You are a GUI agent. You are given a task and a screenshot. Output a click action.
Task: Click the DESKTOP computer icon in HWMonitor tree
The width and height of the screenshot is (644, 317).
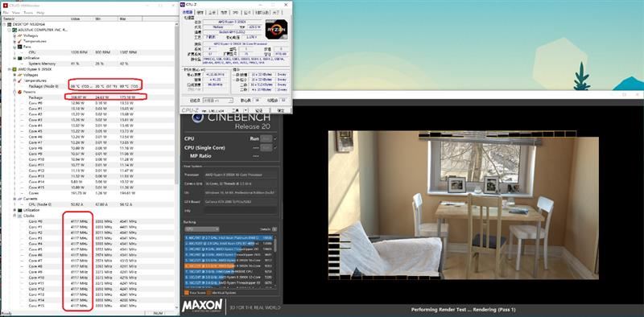click(x=10, y=24)
